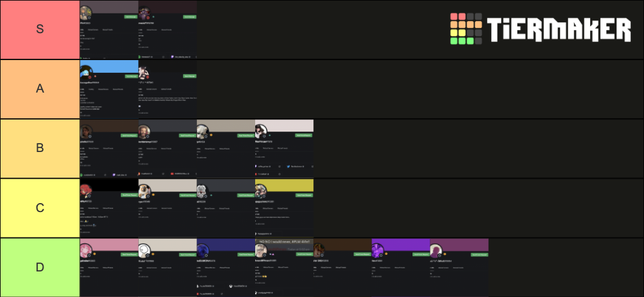Click the white sketch avatar on the cream D tier card

(144, 250)
